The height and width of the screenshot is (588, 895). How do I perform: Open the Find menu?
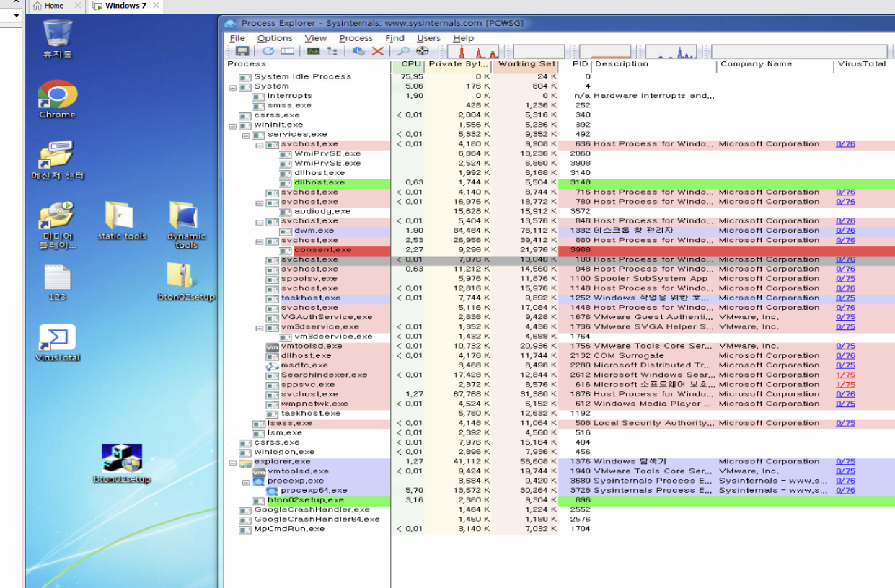(x=394, y=38)
